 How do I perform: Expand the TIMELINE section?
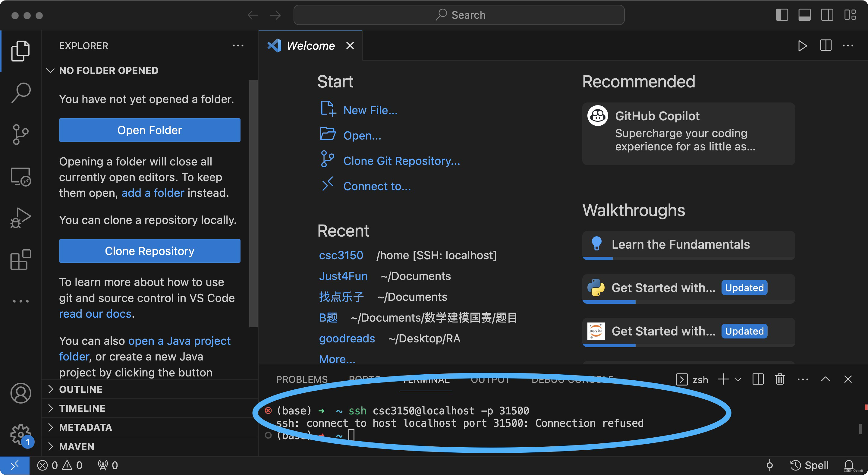click(82, 408)
